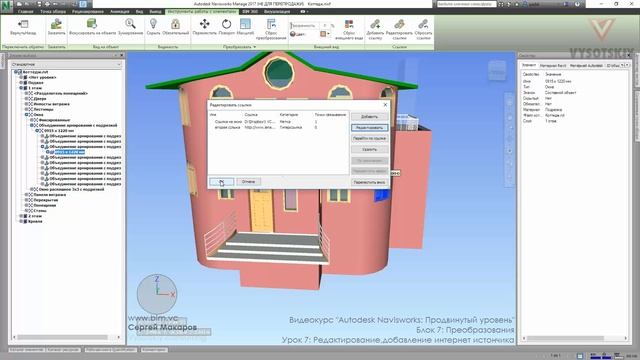Click Удалить button in links dialog
The height and width of the screenshot is (360, 640).
click(x=369, y=149)
